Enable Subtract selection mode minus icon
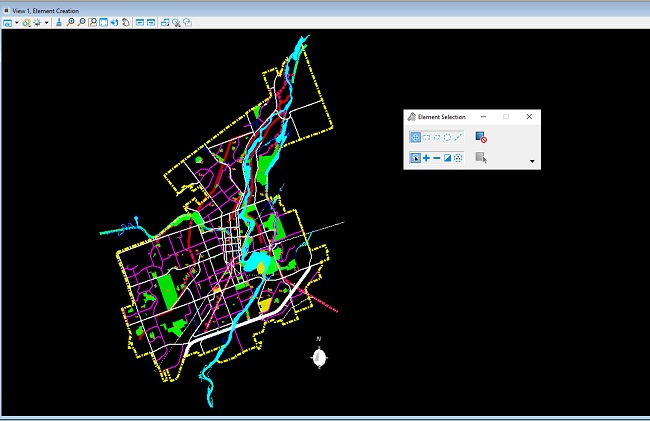 pos(437,158)
